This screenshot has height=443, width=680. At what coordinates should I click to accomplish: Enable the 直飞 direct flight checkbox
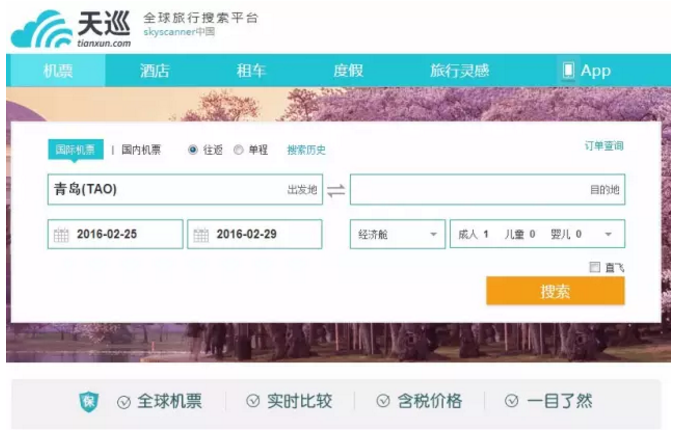coord(595,267)
